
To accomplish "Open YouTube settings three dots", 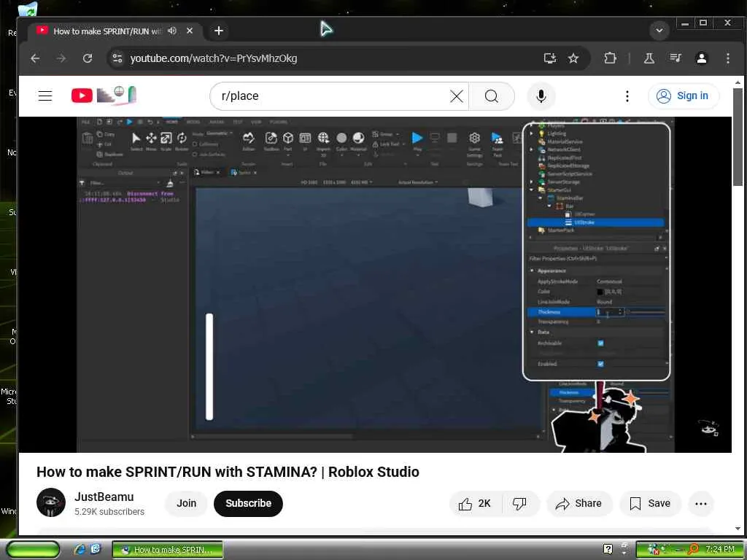I will click(x=627, y=96).
